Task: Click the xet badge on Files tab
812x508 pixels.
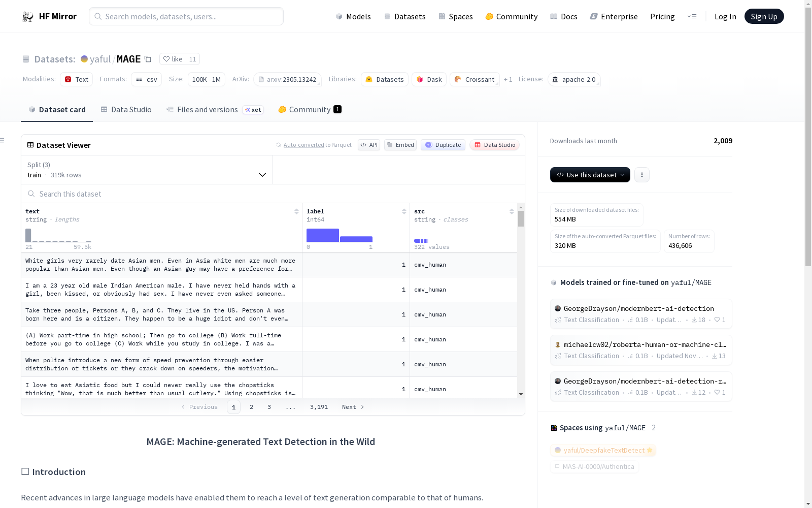Action: click(x=253, y=110)
